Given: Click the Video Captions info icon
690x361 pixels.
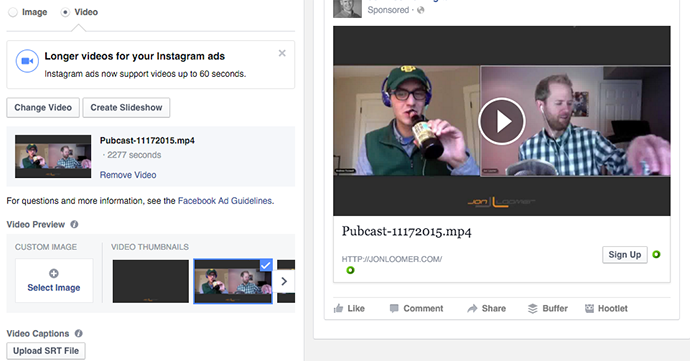Looking at the screenshot, I should (x=79, y=333).
